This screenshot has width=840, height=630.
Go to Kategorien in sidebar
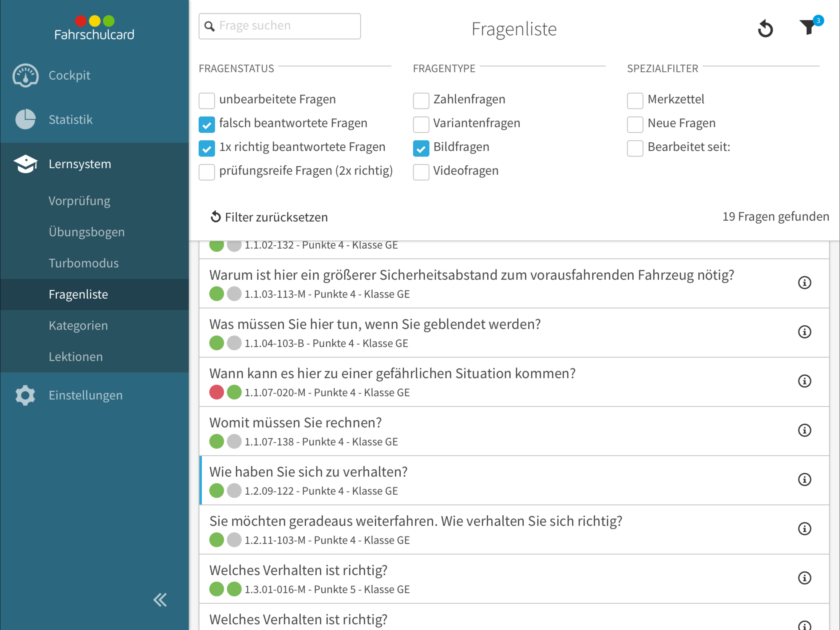click(x=78, y=326)
